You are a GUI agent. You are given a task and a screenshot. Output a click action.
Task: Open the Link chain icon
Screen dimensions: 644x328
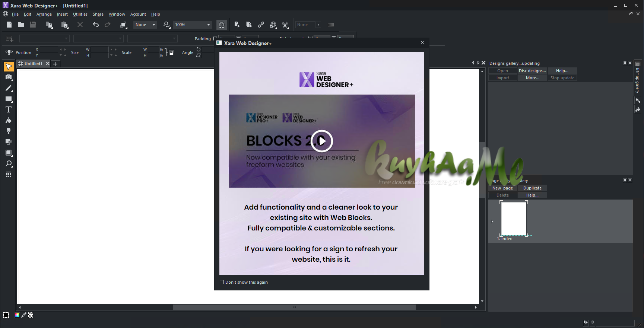click(261, 25)
